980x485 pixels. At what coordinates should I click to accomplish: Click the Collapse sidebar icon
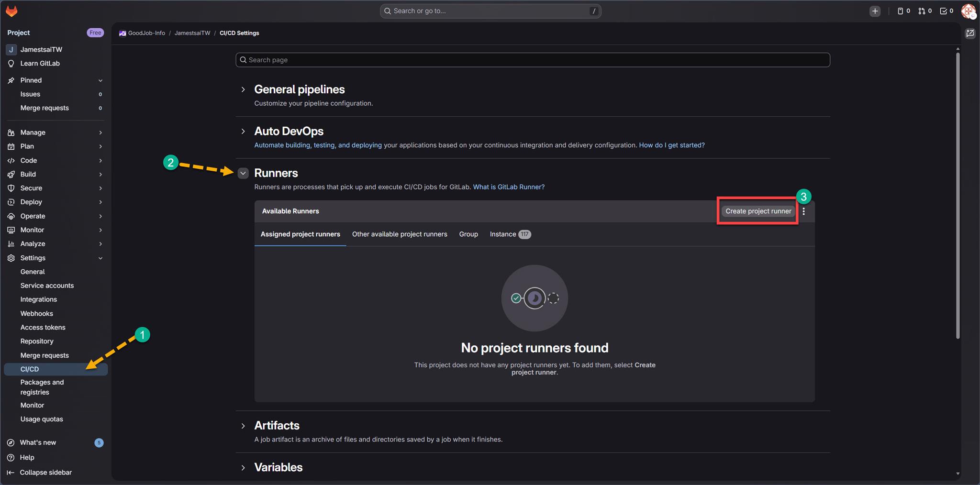coord(11,473)
